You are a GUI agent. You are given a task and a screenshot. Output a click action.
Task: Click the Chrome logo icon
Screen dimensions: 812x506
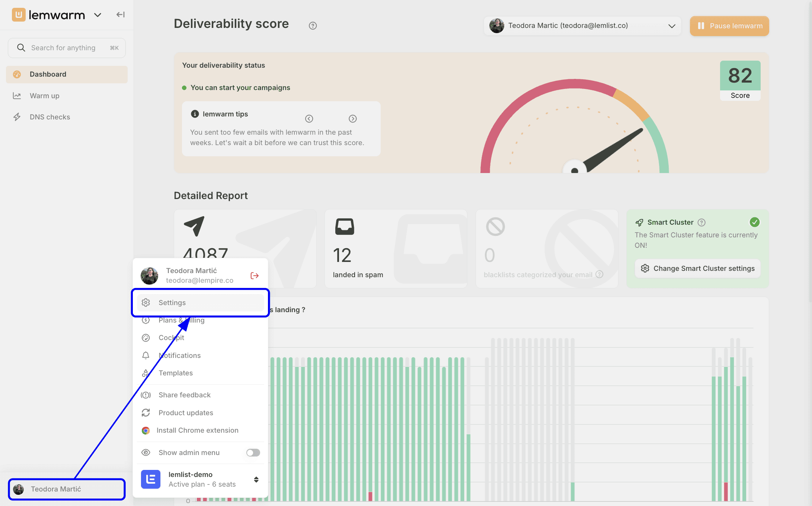click(x=146, y=430)
